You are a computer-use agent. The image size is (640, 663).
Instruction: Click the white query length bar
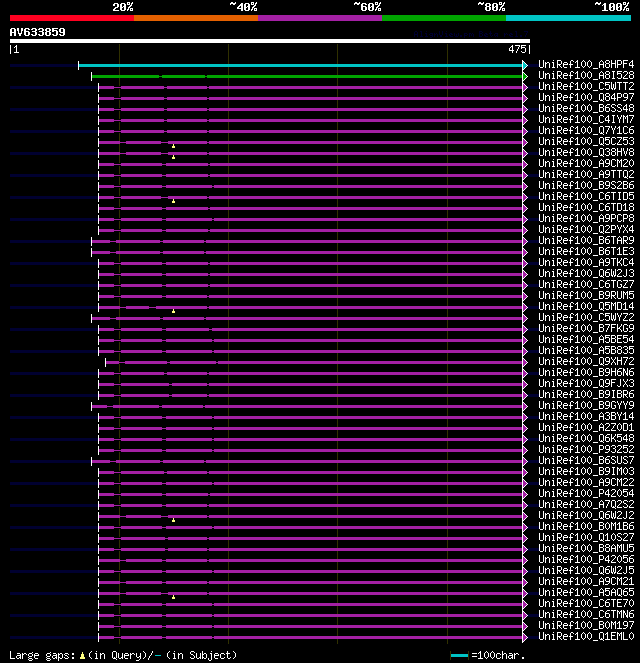270,41
